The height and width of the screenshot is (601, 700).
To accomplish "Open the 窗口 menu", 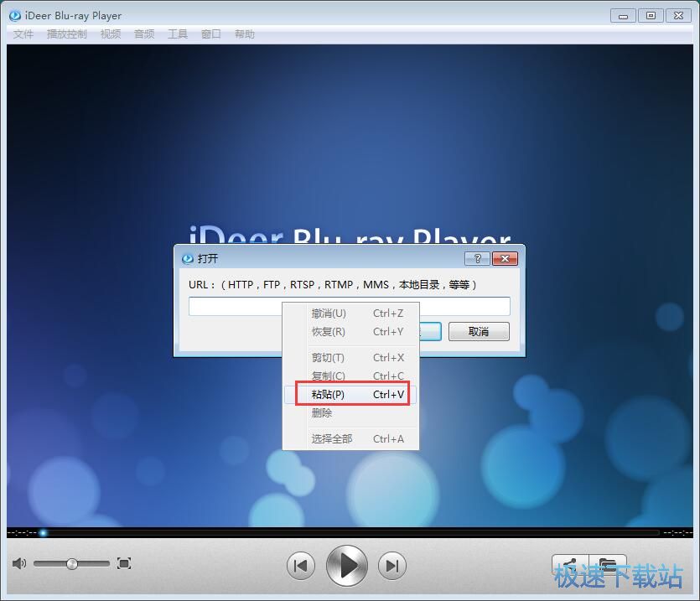I will tap(211, 34).
